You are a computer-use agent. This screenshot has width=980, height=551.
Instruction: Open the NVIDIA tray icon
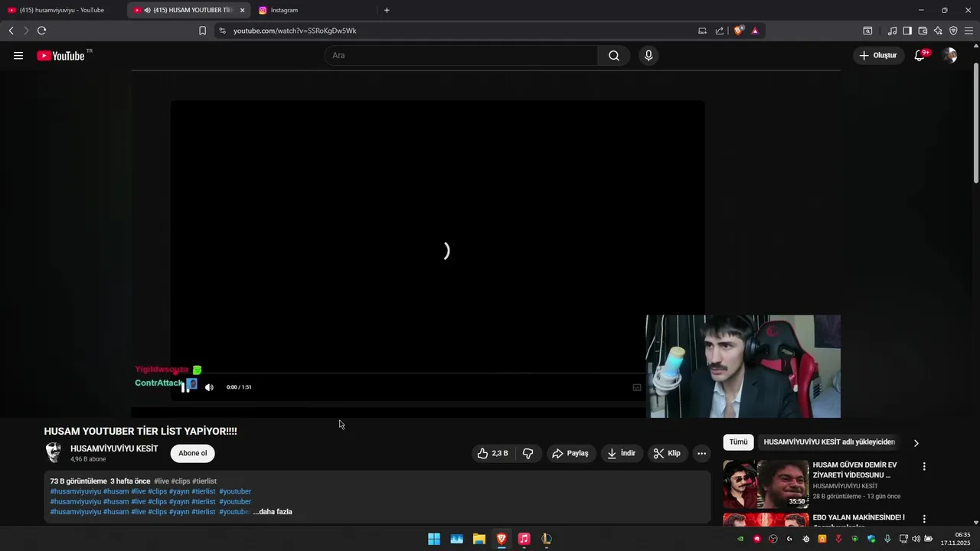click(740, 539)
